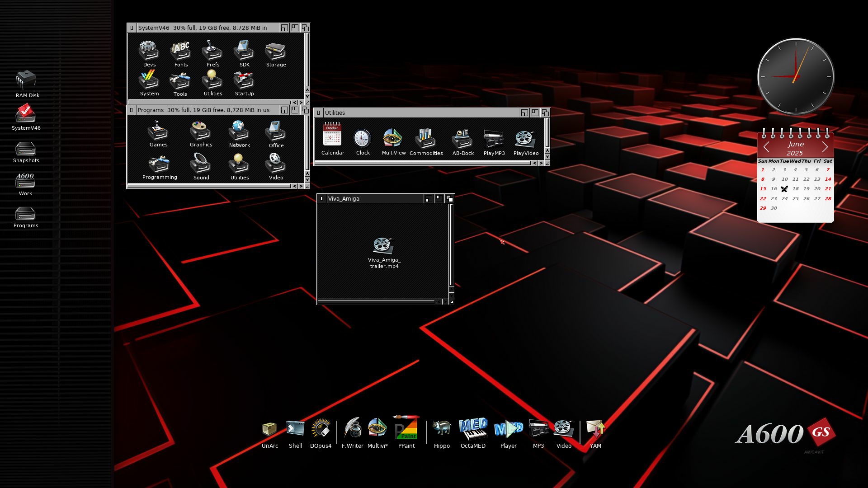Open the Games drawer in Programs
The height and width of the screenshot is (488, 868).
point(158,131)
